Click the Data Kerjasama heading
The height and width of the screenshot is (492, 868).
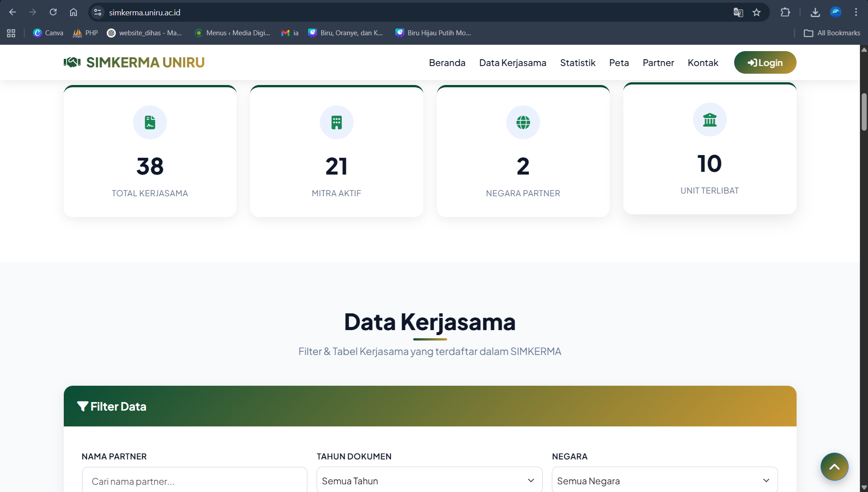430,322
